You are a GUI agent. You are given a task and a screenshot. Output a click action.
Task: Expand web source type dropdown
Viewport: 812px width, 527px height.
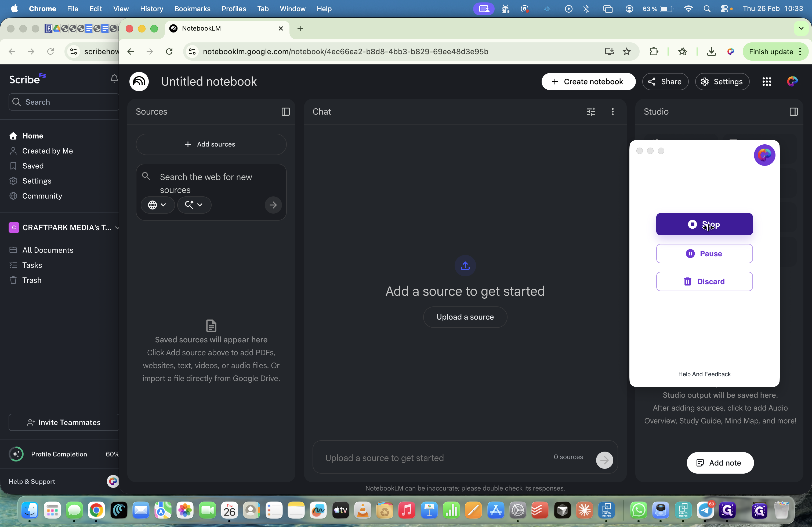(157, 205)
